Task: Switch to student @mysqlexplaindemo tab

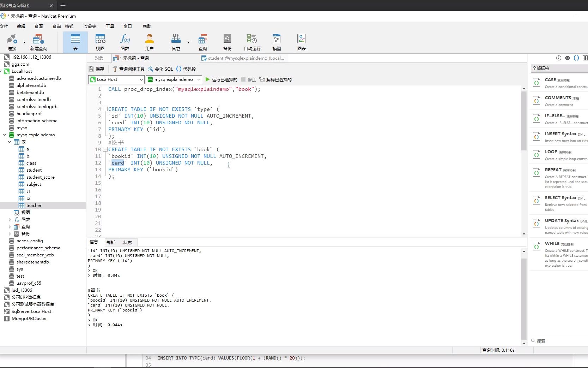Action: 243,58
